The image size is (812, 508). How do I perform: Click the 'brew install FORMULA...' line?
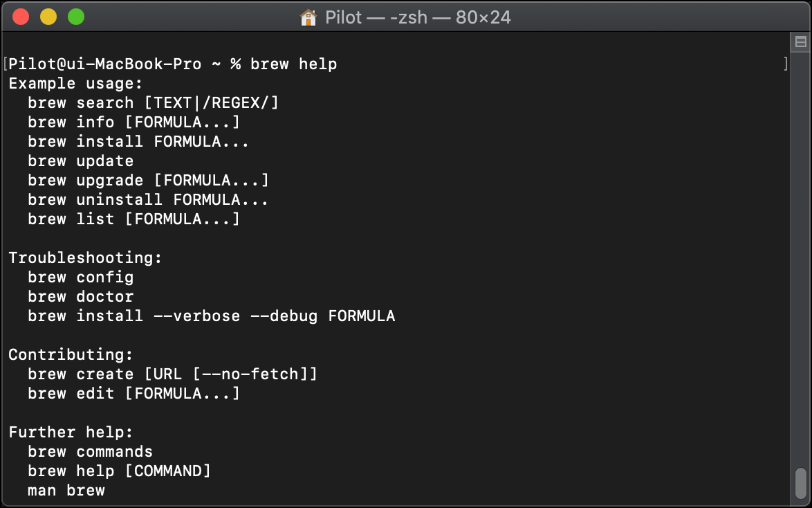coord(138,141)
